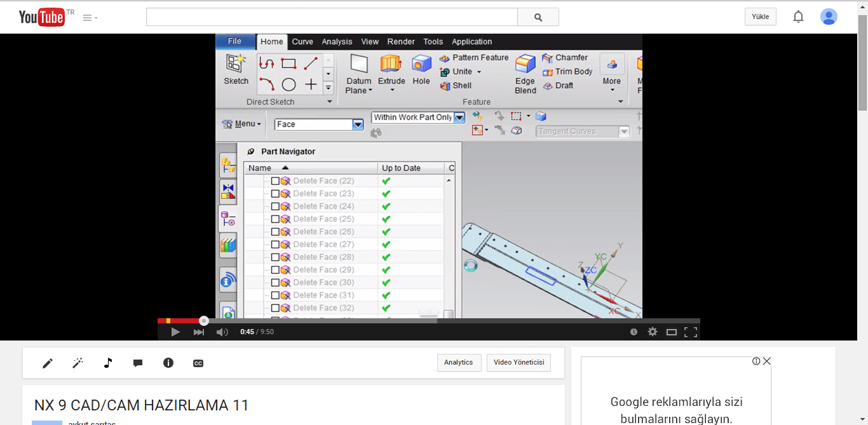Viewport: 868px width, 425px height.
Task: Open the NX Menu dropdown
Action: (x=241, y=124)
